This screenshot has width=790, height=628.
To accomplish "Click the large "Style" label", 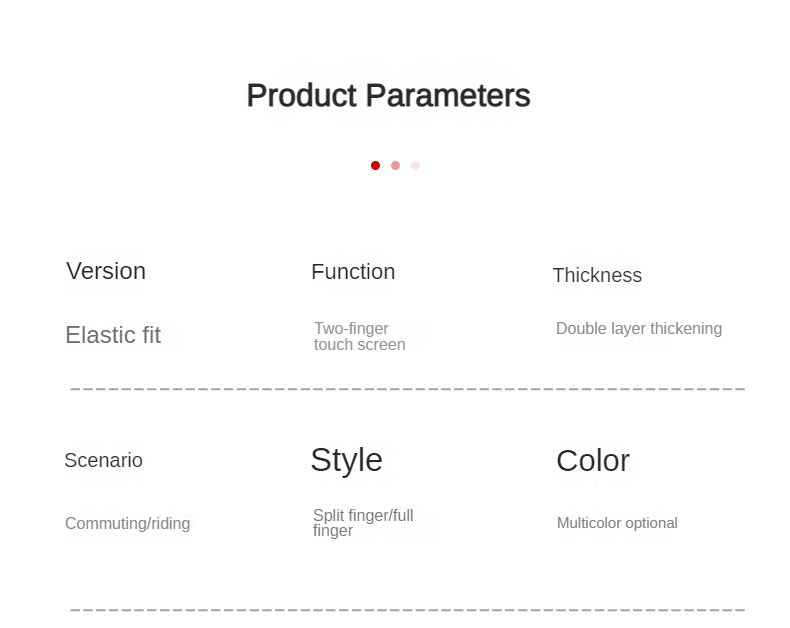I will (346, 460).
